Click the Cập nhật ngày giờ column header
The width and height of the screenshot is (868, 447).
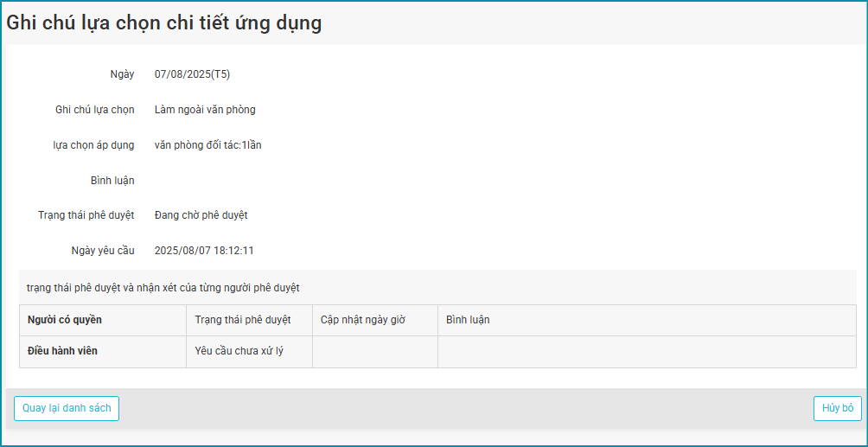pyautogui.click(x=363, y=320)
